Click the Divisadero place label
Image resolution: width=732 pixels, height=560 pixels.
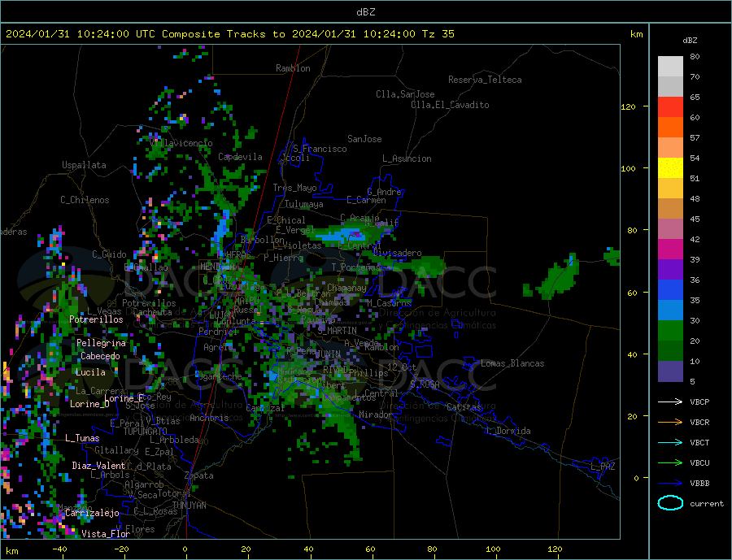[x=397, y=253]
